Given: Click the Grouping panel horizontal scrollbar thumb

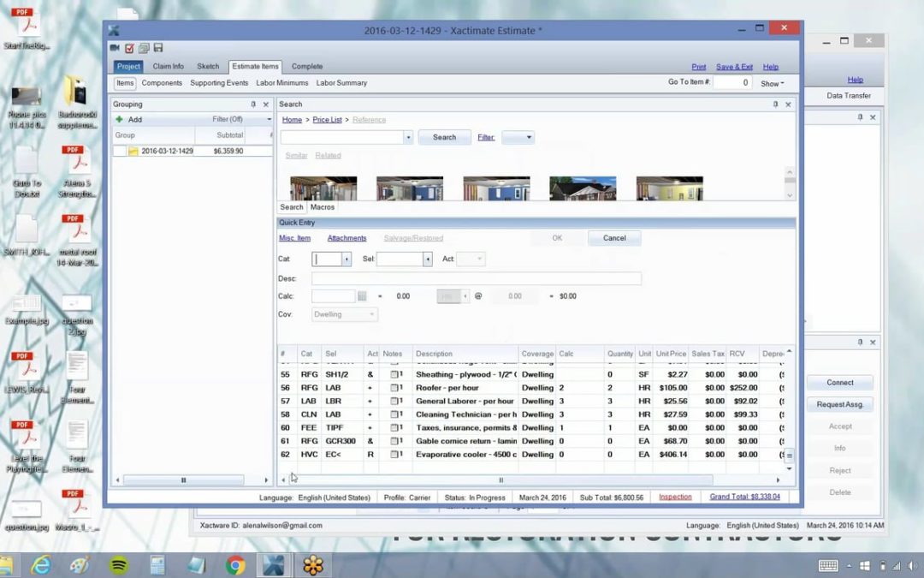Looking at the screenshot, I should coord(183,480).
